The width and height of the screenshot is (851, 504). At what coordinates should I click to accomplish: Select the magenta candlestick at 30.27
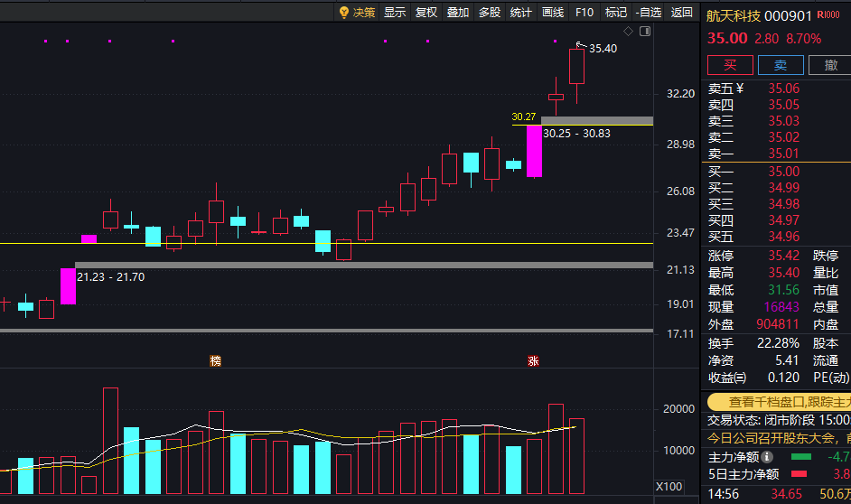(x=534, y=152)
